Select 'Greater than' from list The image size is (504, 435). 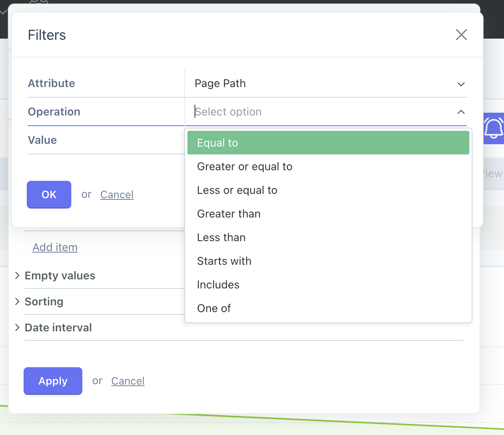pyautogui.click(x=229, y=214)
